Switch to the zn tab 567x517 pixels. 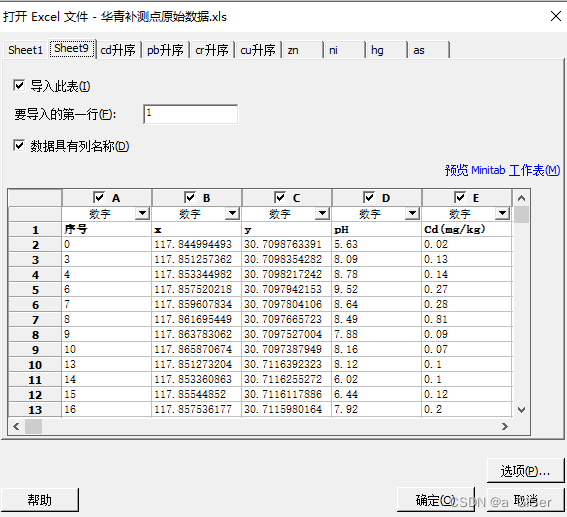click(x=303, y=50)
